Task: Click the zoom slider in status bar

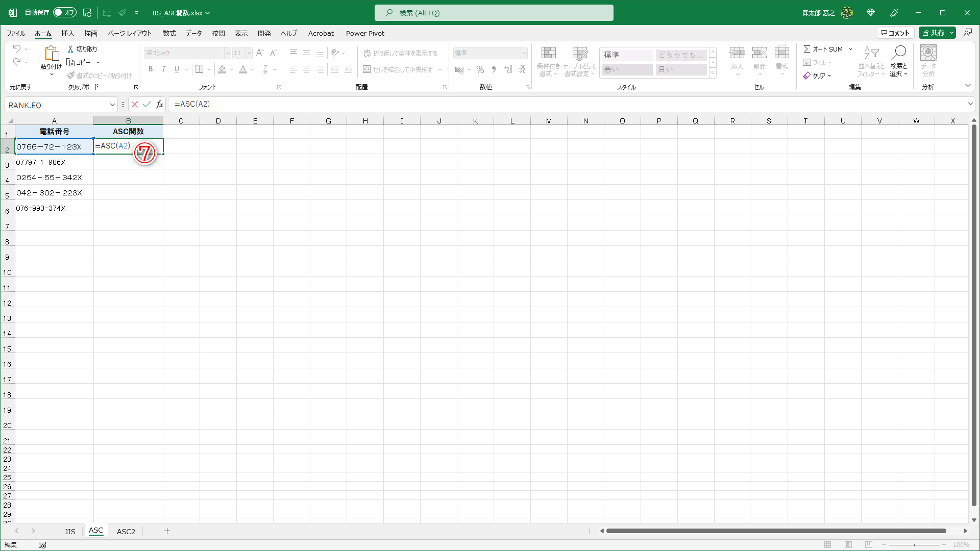Action: tap(914, 545)
